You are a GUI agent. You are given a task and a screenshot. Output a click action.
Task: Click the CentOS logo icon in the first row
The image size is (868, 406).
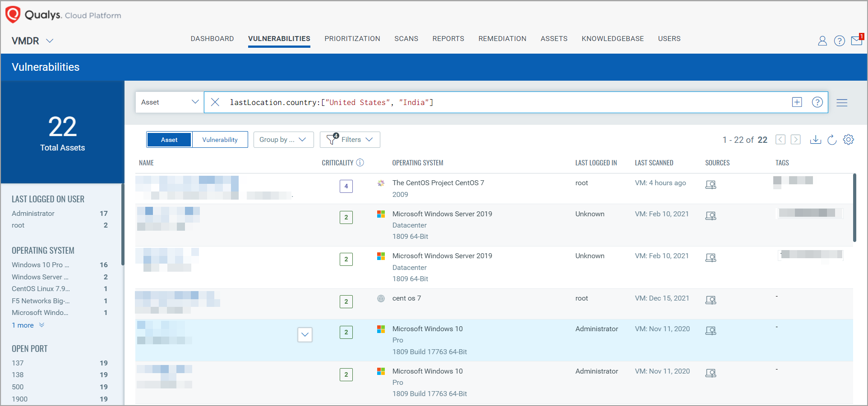click(x=381, y=183)
